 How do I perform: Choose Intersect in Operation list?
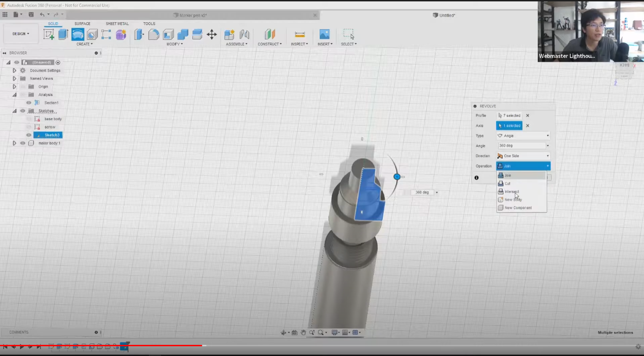[522, 192]
